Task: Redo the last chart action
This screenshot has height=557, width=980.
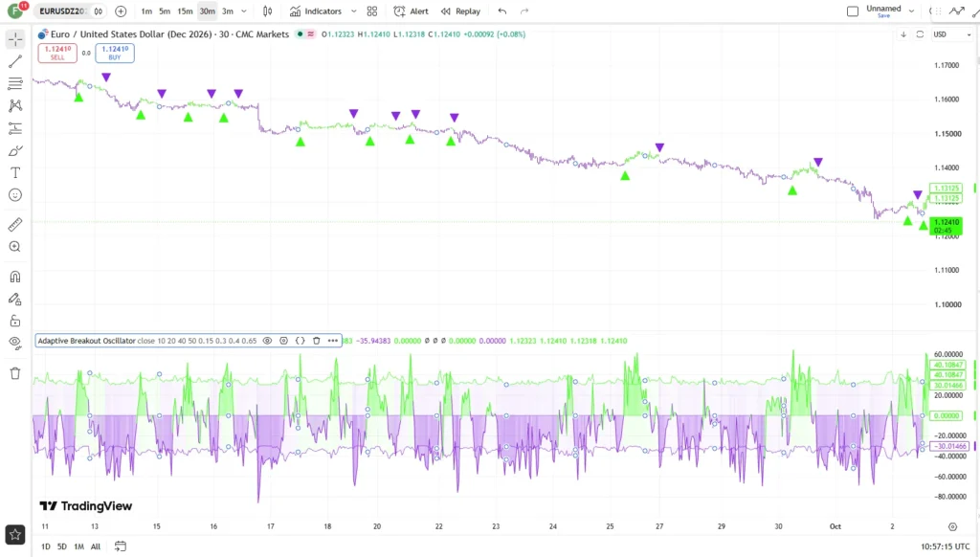Action: coord(524,11)
